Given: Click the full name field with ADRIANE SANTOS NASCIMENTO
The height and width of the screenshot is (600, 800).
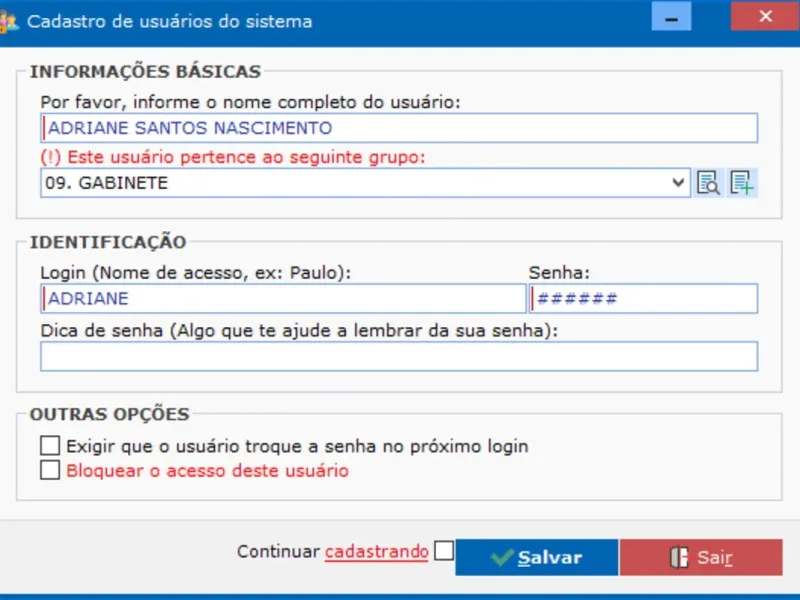Looking at the screenshot, I should pos(399,128).
